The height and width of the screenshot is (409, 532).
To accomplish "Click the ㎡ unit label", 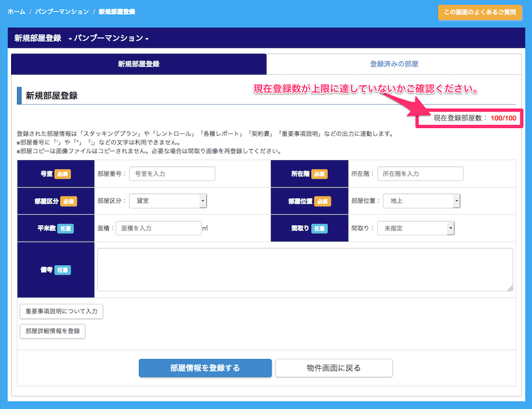I will pos(205,228).
